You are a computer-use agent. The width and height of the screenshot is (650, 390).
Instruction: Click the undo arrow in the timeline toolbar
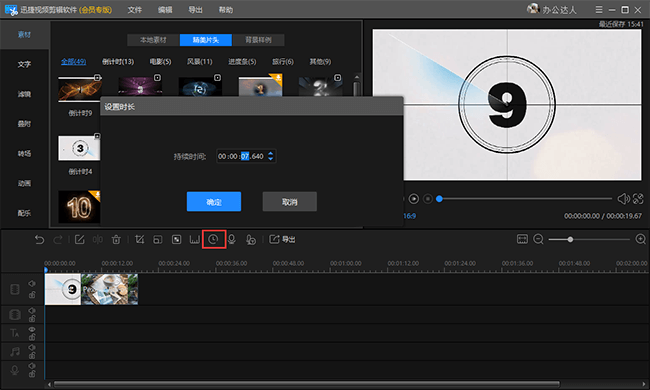pos(39,240)
